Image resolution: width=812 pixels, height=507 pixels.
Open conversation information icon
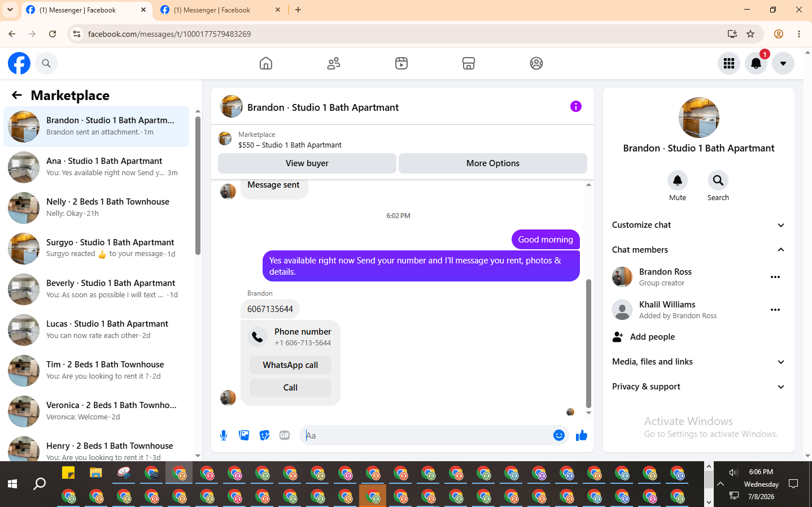[x=576, y=106]
